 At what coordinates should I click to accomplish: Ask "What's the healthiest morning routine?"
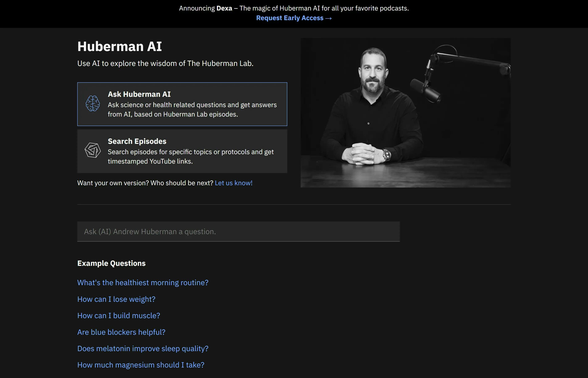point(143,283)
